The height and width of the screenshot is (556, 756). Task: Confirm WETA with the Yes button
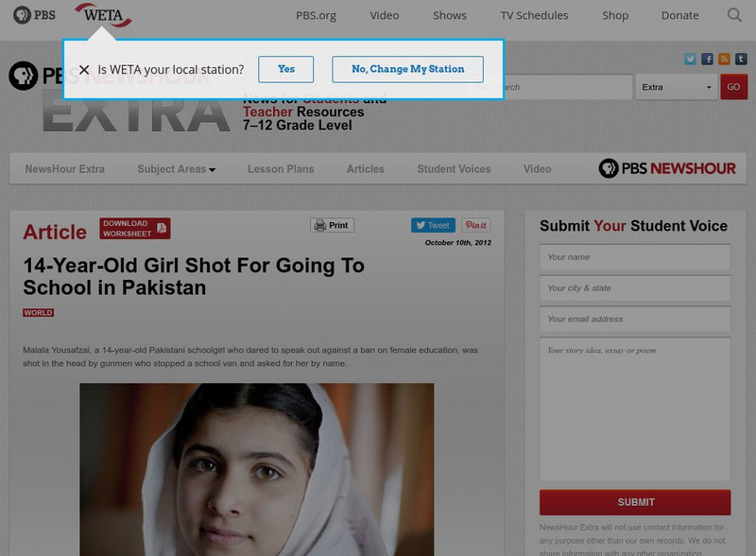tap(285, 68)
